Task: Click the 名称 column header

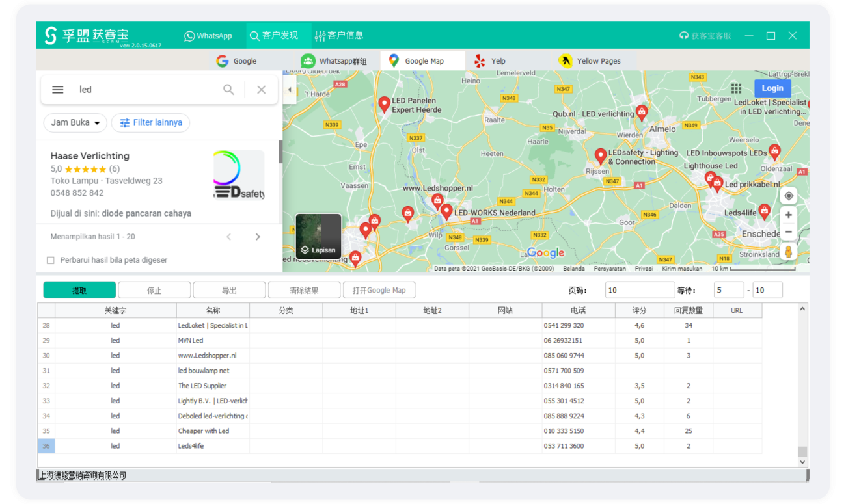Action: 213,311
